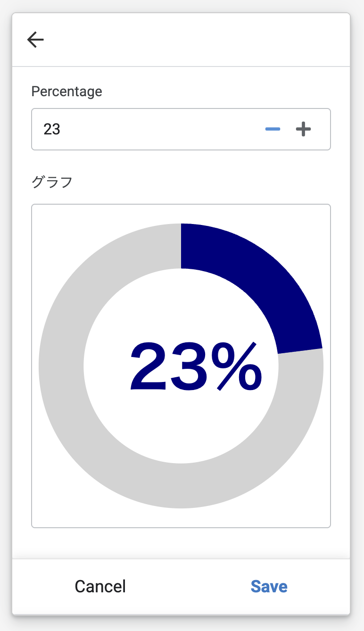Viewport: 364px width, 631px height.
Task: Select the gray arc at donut bottom
Action: pos(181,486)
